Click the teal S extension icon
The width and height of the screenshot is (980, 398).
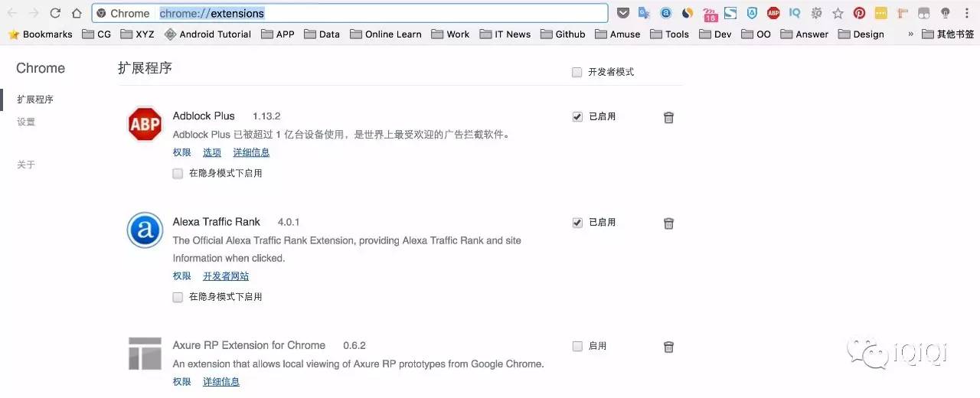730,13
